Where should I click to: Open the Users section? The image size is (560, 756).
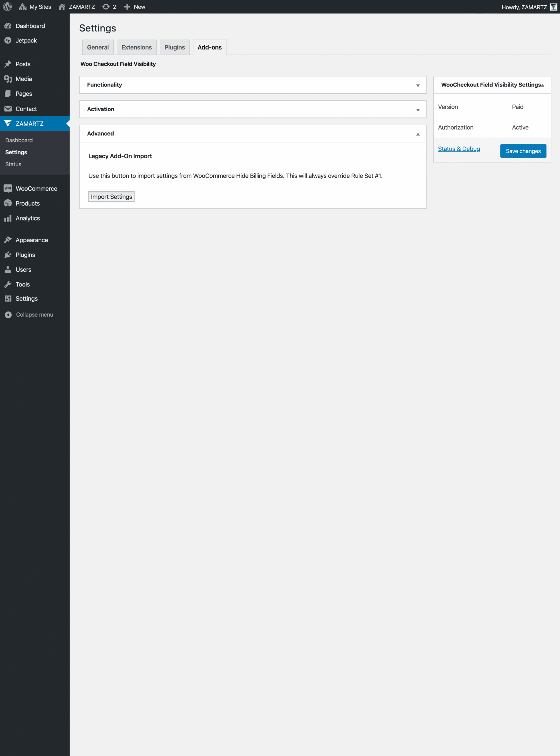coord(23,269)
